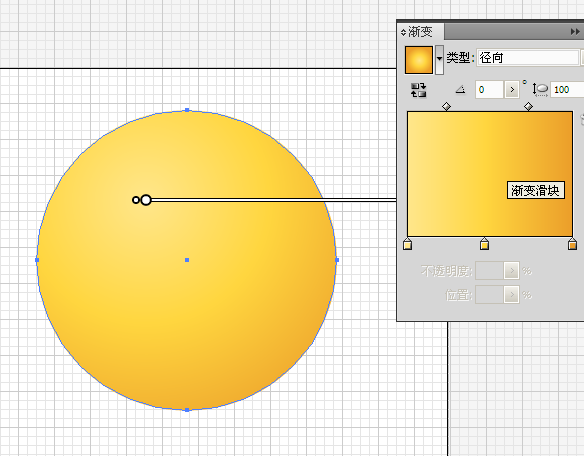Click the reverse gradient icon

[x=418, y=90]
